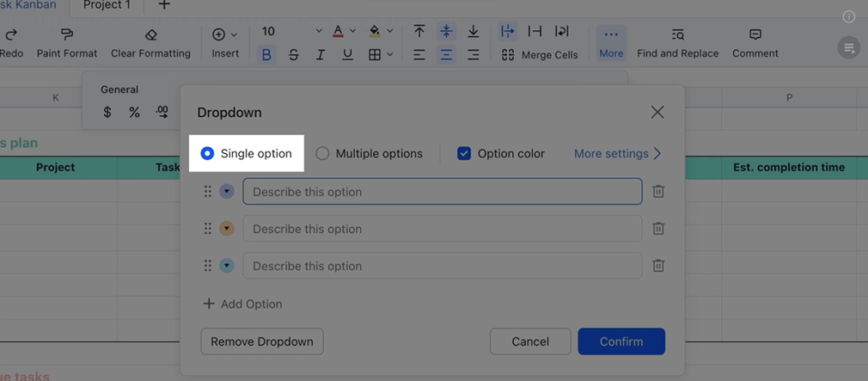
Task: Uncheck the Option color checkbox
Action: (x=464, y=154)
